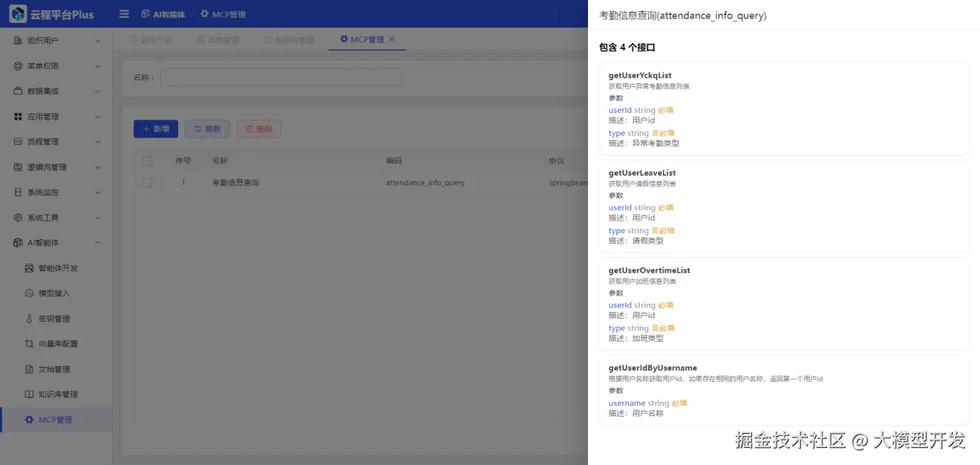Click the 系统监控 sidebar icon
This screenshot has width=980, height=465.
[x=18, y=192]
